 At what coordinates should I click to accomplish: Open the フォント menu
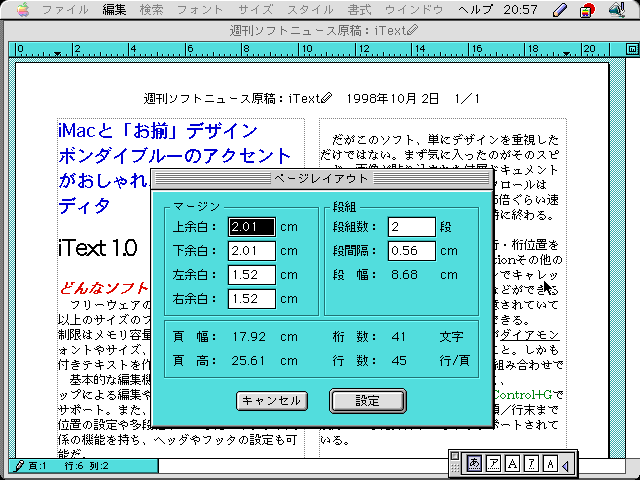(x=200, y=9)
